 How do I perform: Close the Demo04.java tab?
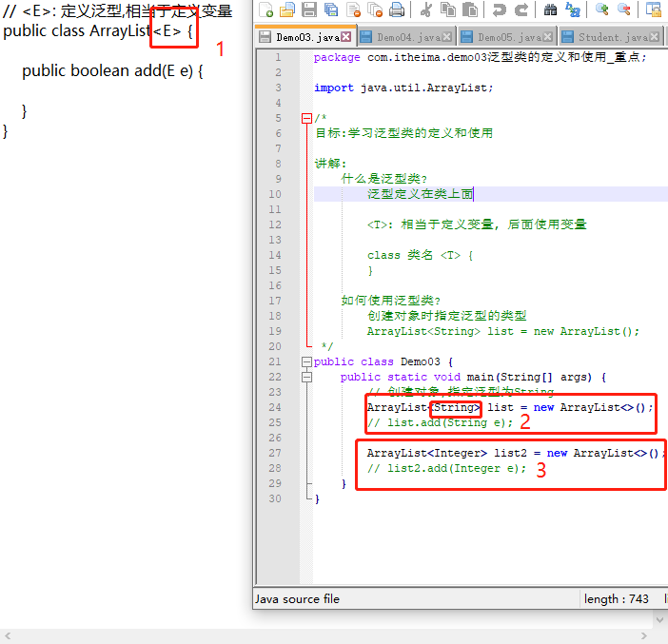tap(446, 37)
